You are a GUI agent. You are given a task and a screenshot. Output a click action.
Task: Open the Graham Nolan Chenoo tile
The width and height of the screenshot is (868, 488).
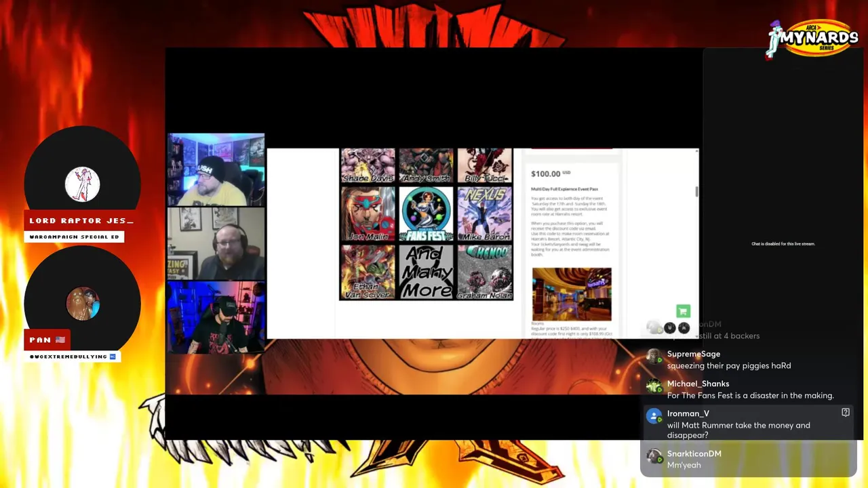(x=485, y=272)
